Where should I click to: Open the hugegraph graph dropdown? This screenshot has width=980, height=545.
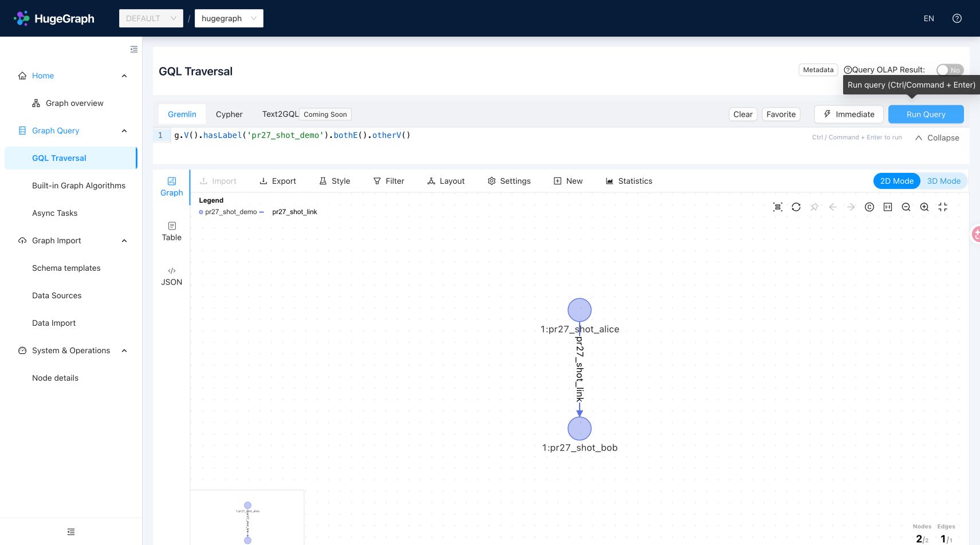229,18
